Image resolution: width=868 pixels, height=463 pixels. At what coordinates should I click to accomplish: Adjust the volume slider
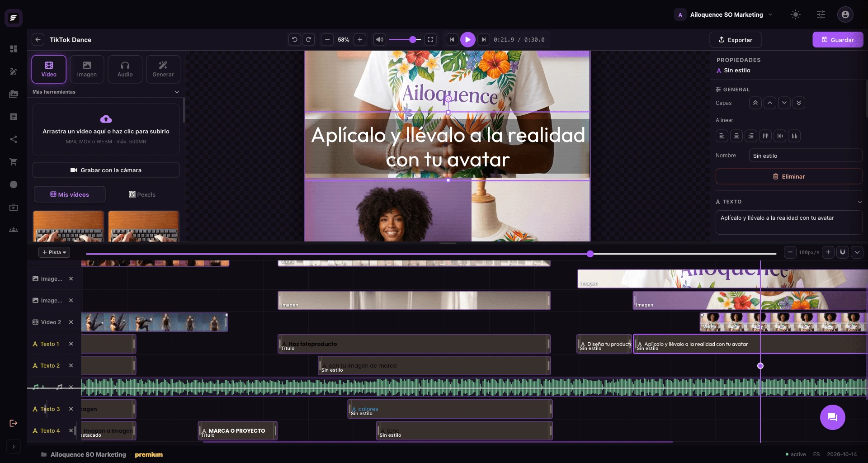pos(405,40)
